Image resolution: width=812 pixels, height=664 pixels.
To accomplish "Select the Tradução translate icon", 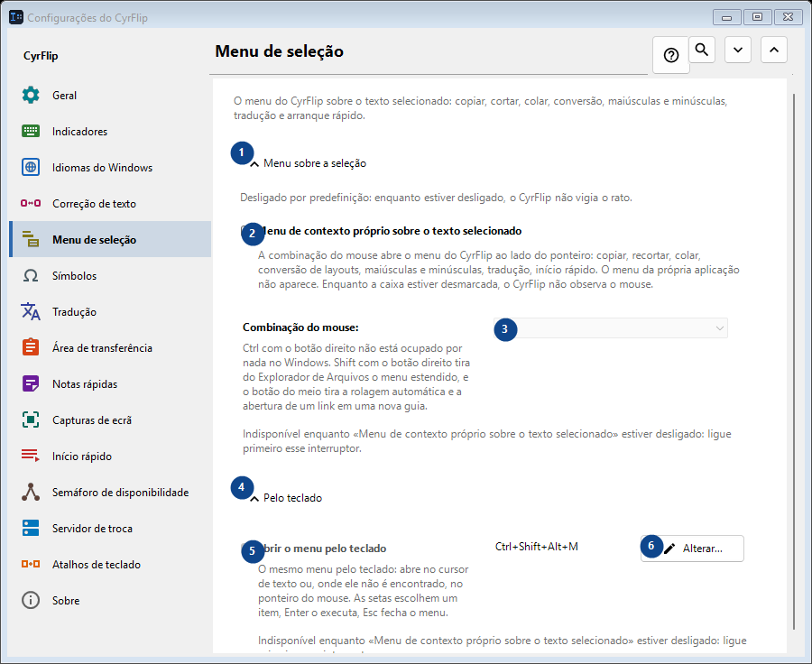I will pyautogui.click(x=31, y=312).
